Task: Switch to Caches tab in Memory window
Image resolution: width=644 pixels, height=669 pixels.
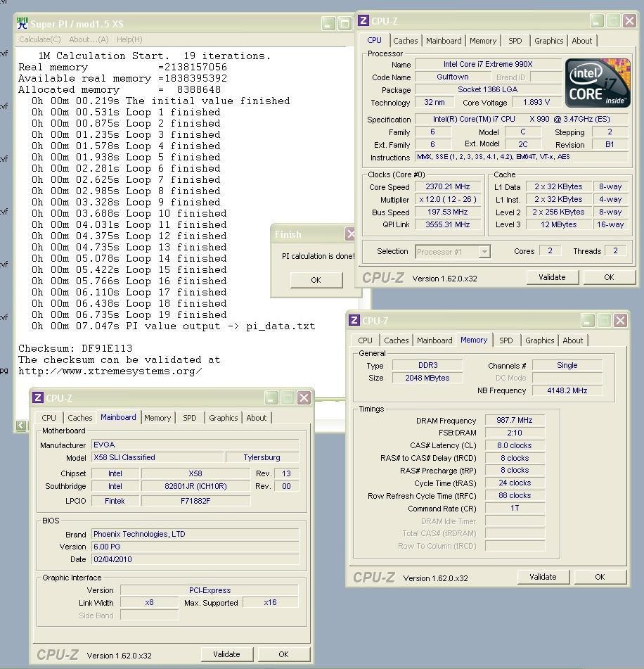Action: pyautogui.click(x=397, y=340)
